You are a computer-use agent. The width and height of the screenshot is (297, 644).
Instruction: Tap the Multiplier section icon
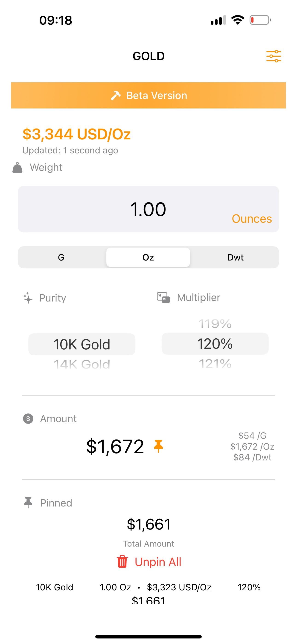(163, 298)
